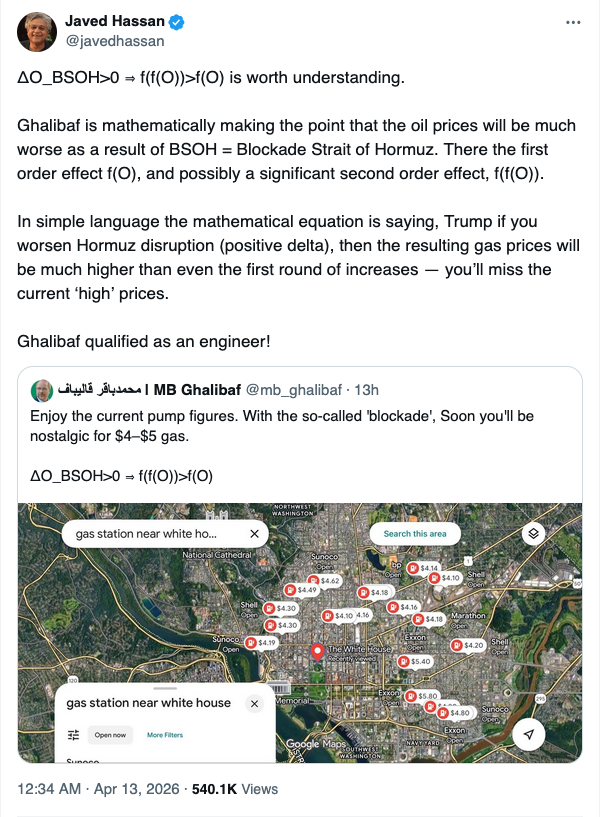Open the tweet's more options menu

click(x=572, y=22)
